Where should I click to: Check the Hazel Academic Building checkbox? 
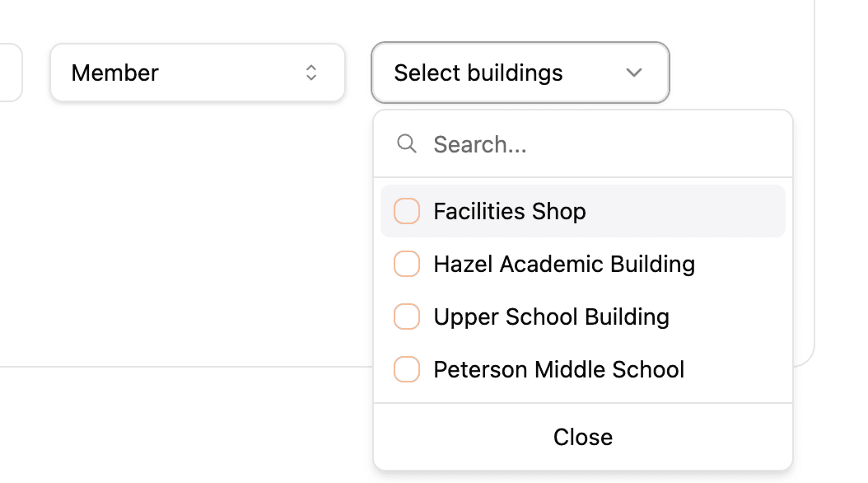(407, 264)
